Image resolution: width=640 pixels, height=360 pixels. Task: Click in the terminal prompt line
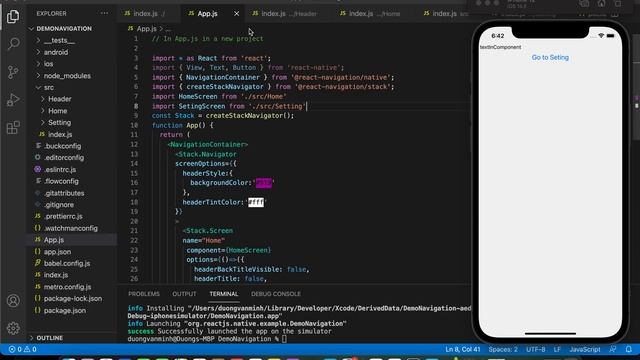click(x=207, y=339)
